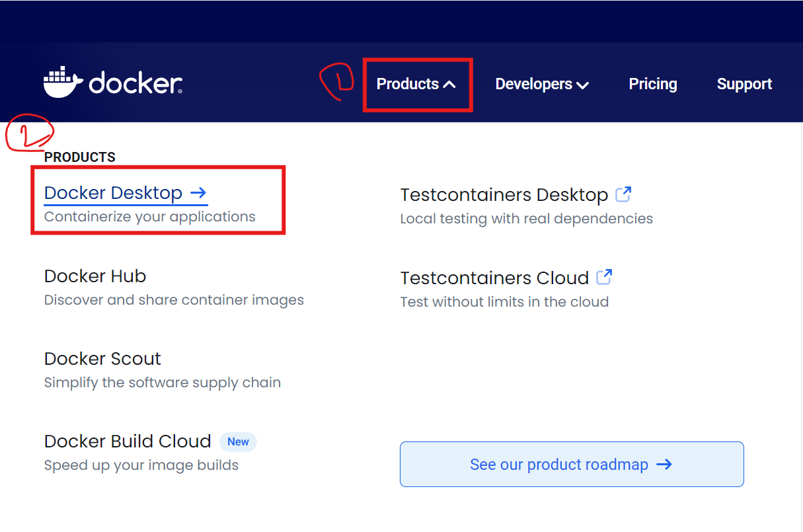Click "Discover and share container images" text
Image resolution: width=803 pixels, height=532 pixels.
174,300
